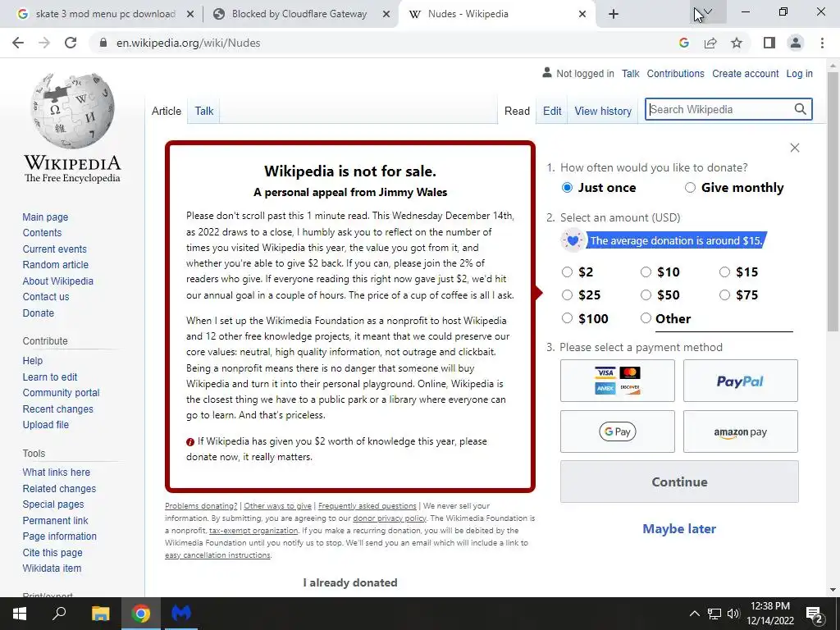The width and height of the screenshot is (840, 630).
Task: Click the search magnifier icon in Wikipedia
Action: pyautogui.click(x=801, y=109)
